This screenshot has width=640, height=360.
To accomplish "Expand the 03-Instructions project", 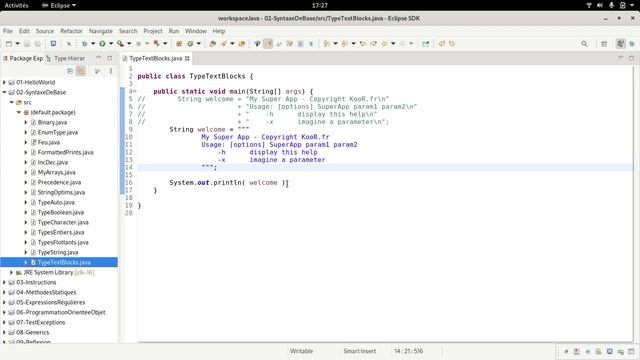I will 4,282.
